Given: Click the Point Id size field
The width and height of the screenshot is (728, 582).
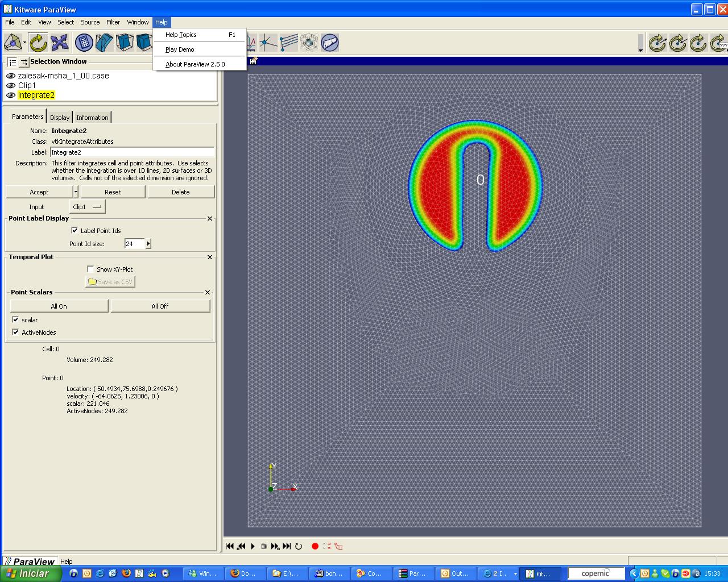Looking at the screenshot, I should 135,243.
